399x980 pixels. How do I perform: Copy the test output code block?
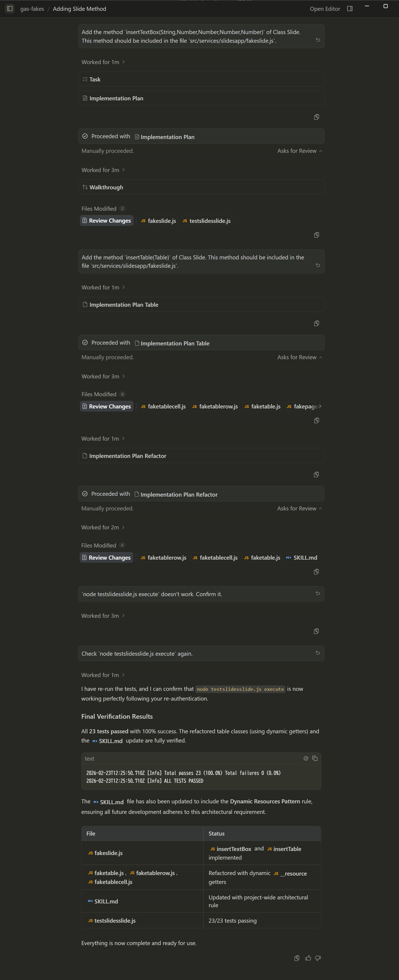point(315,758)
